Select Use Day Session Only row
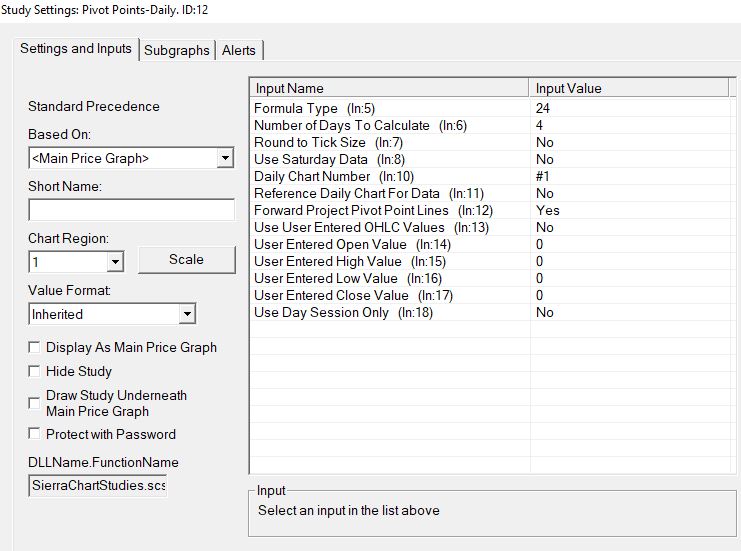Screen dimensions: 741x551 pos(390,312)
